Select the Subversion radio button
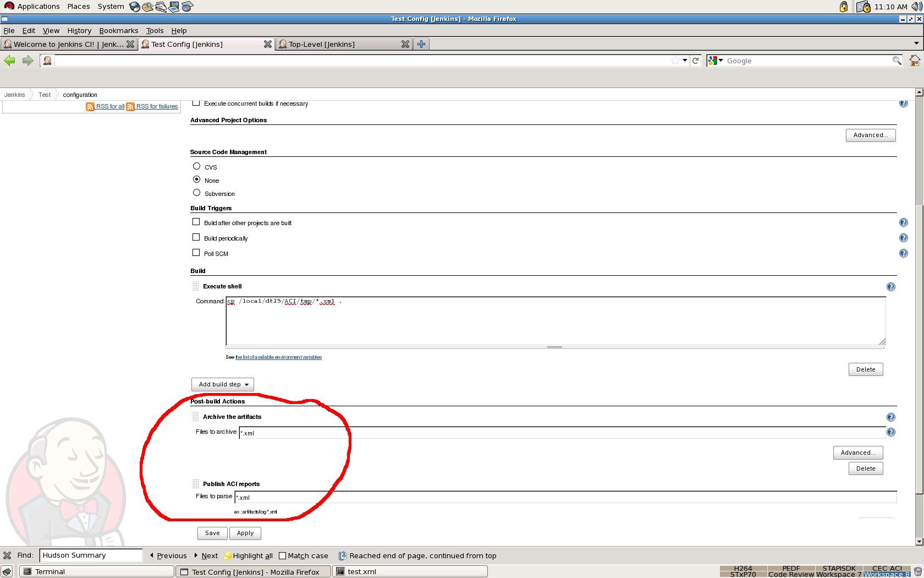The image size is (924, 578). pyautogui.click(x=196, y=192)
